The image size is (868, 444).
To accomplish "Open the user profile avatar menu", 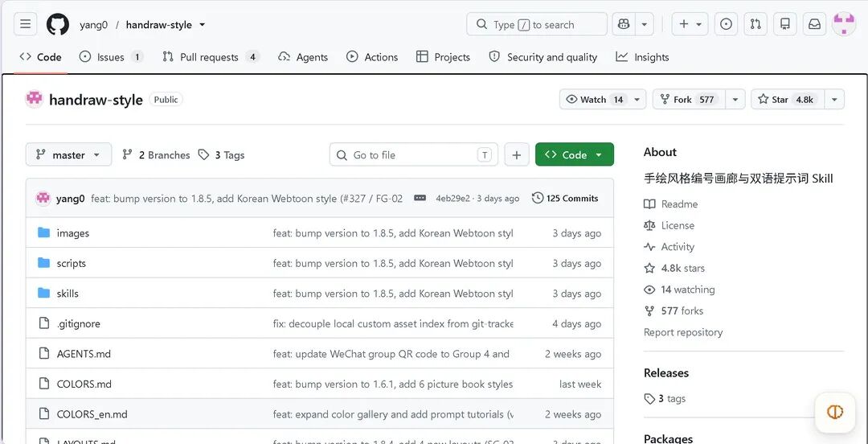I will (x=844, y=24).
